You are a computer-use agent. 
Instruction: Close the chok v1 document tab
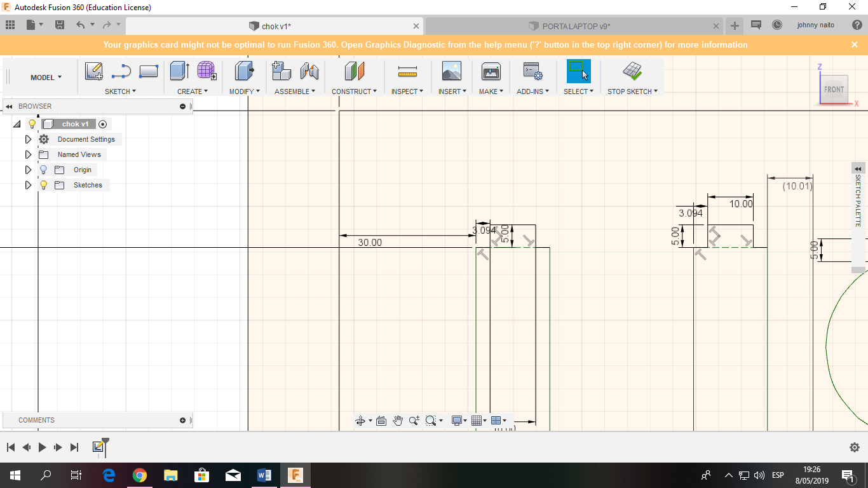click(416, 26)
